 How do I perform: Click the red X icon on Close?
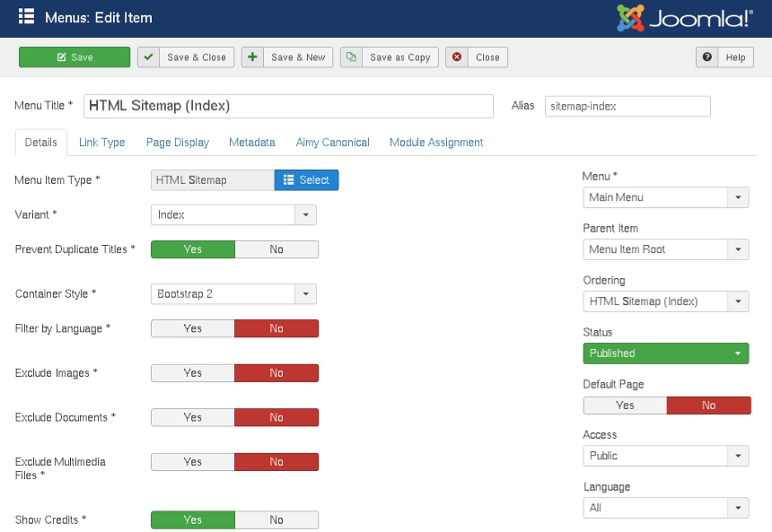[x=455, y=57]
